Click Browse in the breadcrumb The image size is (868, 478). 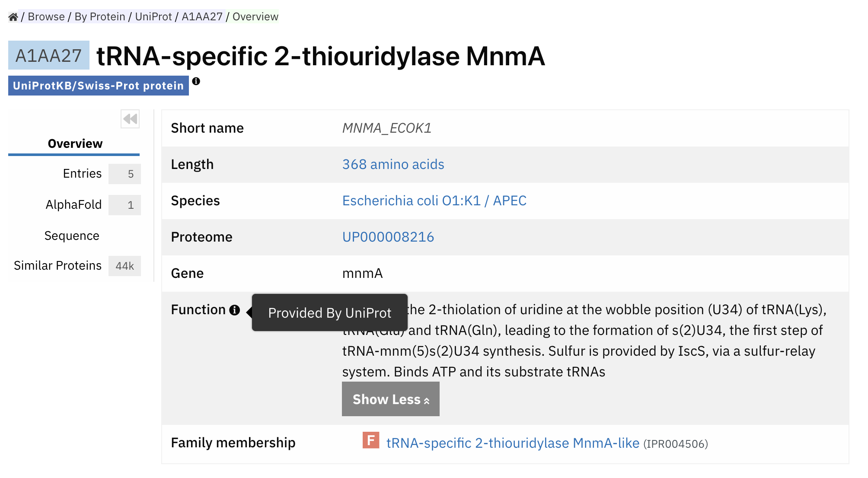(x=46, y=17)
